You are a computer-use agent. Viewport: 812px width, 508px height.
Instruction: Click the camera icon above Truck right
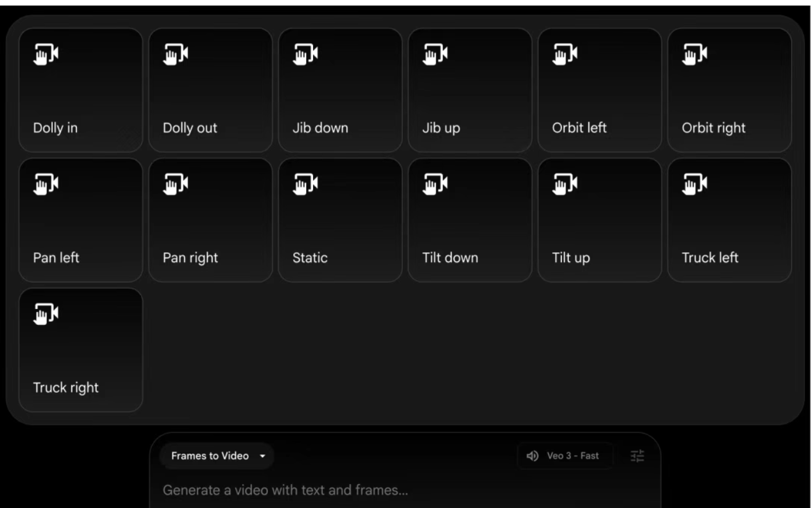(x=46, y=314)
